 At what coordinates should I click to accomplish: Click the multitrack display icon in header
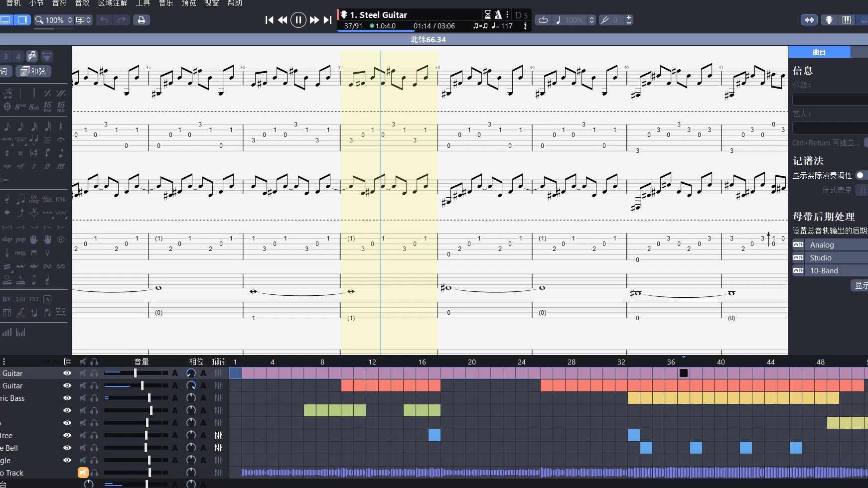(67, 362)
